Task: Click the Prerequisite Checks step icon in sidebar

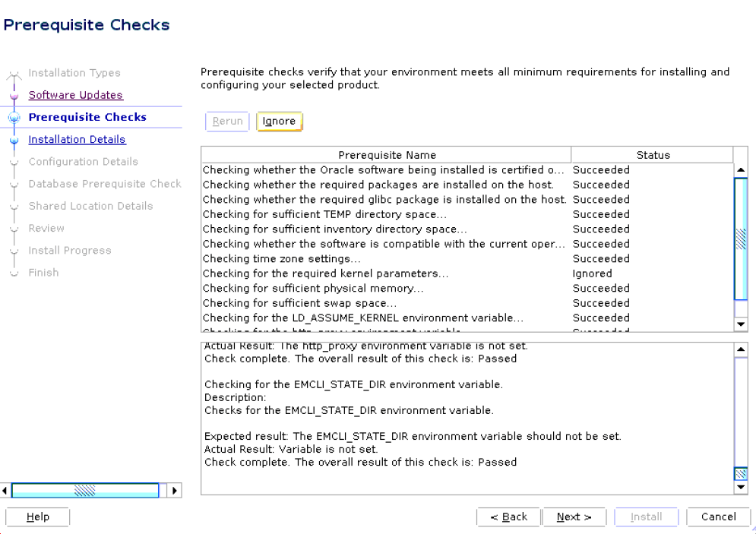Action: (x=15, y=117)
